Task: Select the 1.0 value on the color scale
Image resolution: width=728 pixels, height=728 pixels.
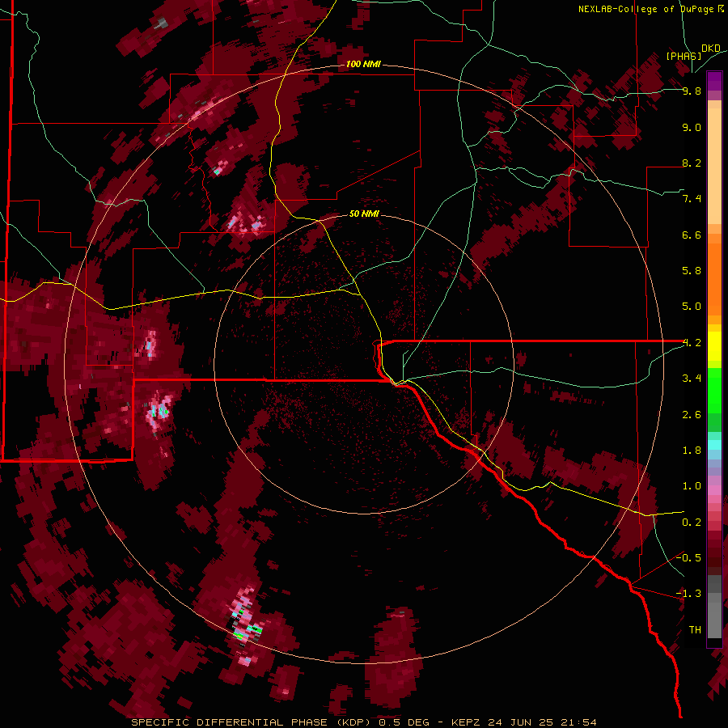Action: point(692,486)
